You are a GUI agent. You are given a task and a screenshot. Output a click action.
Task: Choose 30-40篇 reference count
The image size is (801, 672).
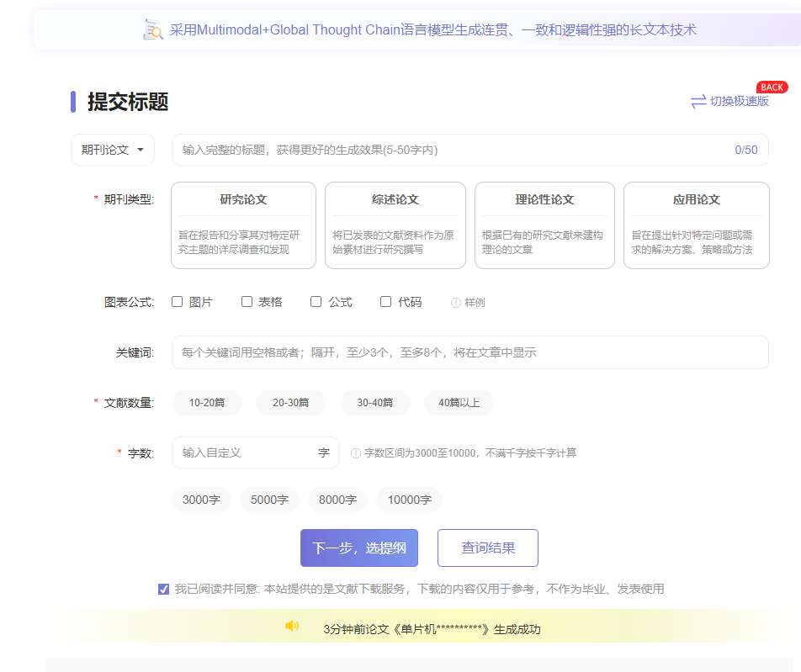pos(375,403)
